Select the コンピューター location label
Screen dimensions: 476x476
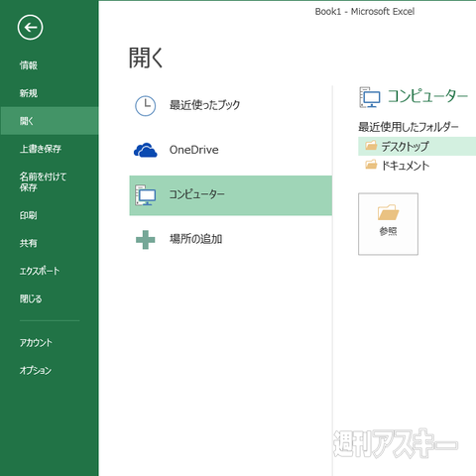[x=196, y=194]
